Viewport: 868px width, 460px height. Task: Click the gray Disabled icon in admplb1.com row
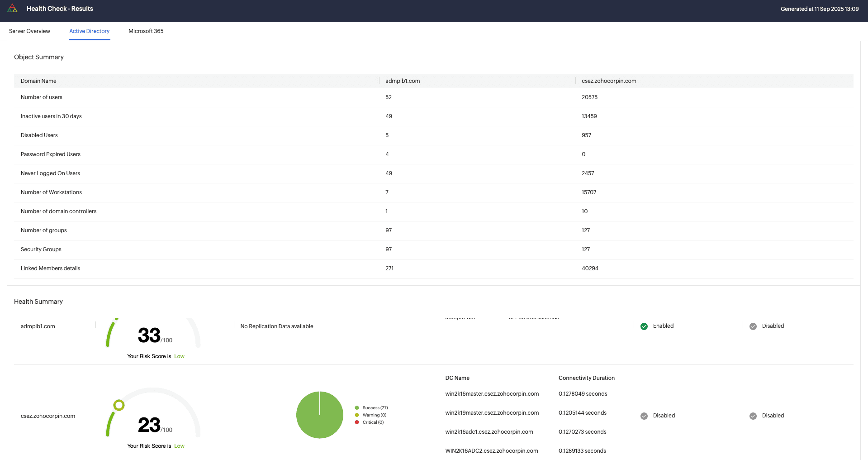(753, 326)
